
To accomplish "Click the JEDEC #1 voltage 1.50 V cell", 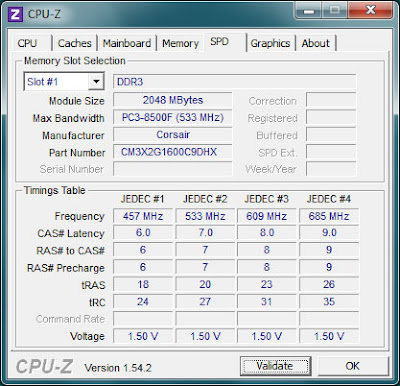I will click(x=143, y=336).
